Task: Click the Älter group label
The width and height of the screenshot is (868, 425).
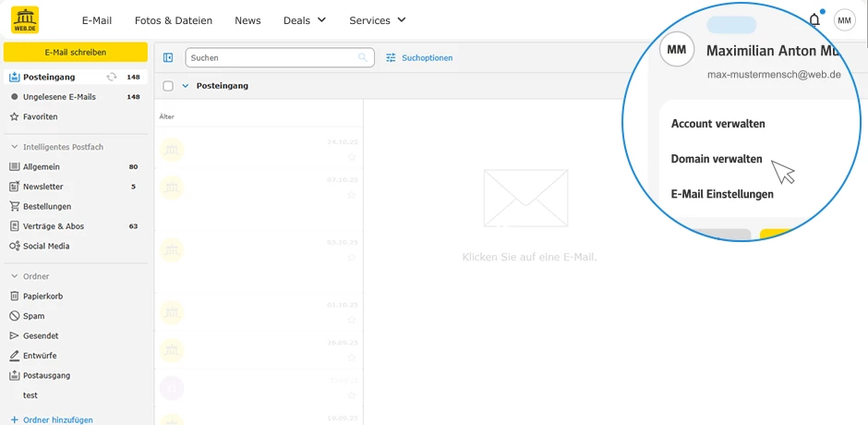Action: (166, 117)
